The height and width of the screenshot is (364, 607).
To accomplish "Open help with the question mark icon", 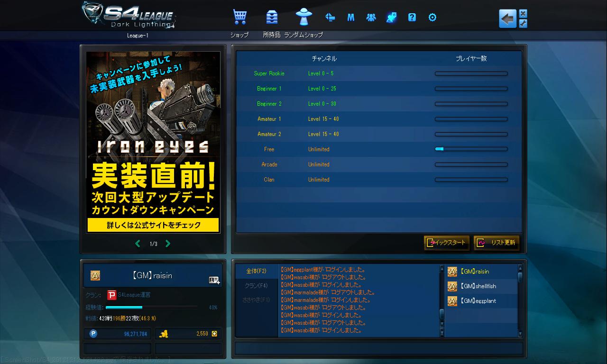I will pos(412,18).
